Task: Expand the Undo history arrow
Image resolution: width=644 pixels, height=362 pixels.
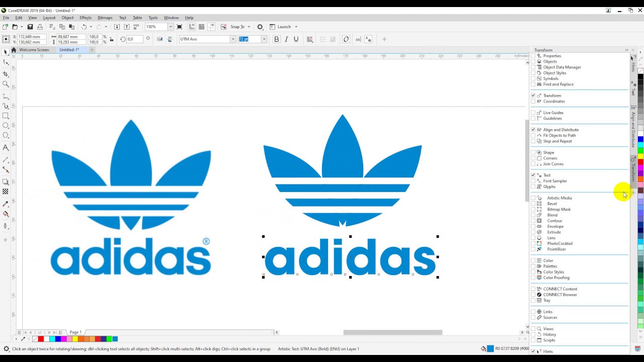Action: click(91, 27)
